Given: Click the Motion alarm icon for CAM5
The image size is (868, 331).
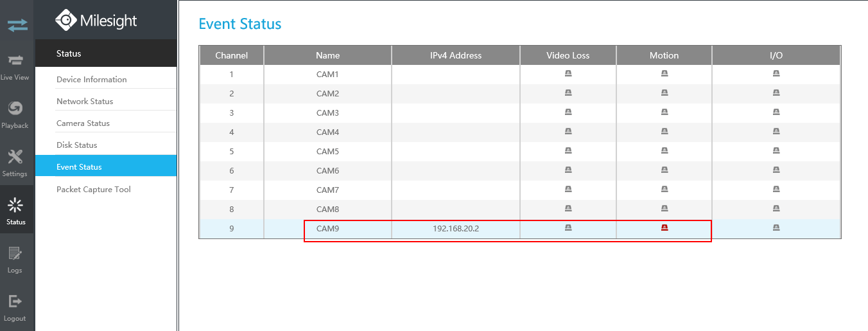Looking at the screenshot, I should coord(664,151).
